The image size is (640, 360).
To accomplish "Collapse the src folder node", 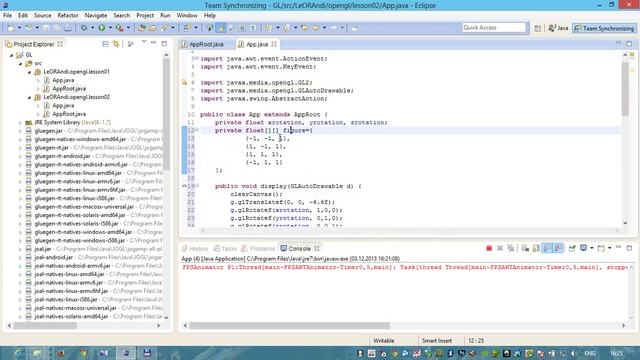I will [20, 63].
